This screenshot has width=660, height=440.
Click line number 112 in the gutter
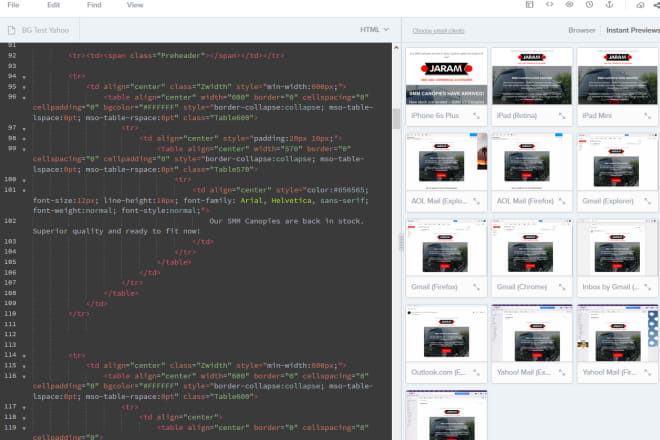(x=10, y=334)
